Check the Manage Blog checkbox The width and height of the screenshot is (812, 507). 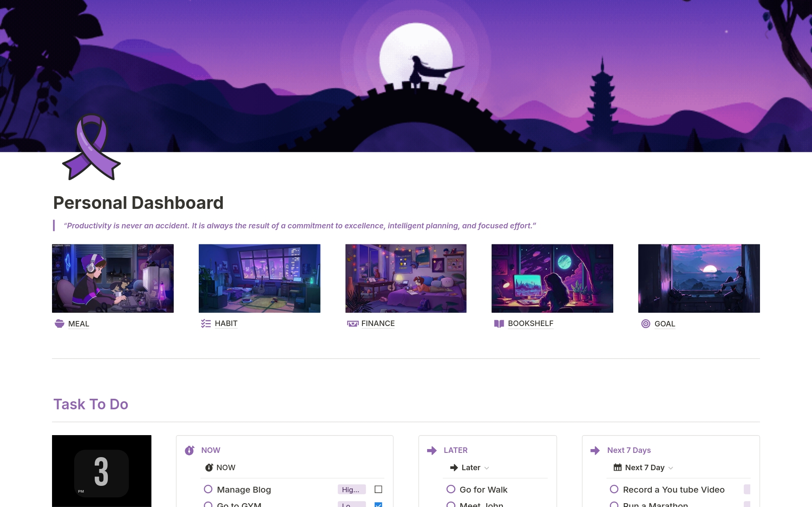[379, 489]
